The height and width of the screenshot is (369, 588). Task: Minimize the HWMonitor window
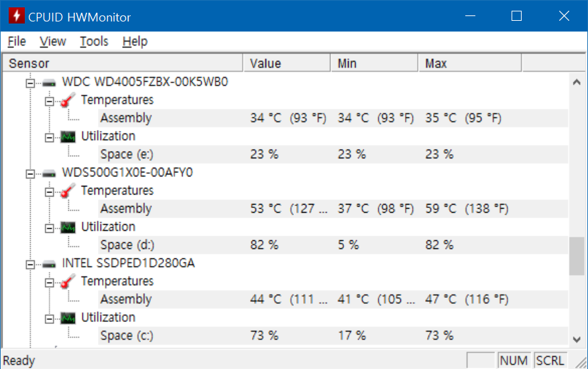[470, 15]
